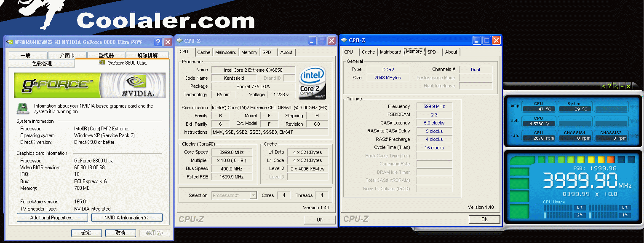The width and height of the screenshot is (644, 243).
Task: Open NVIDIA Information panel
Action: [127, 218]
